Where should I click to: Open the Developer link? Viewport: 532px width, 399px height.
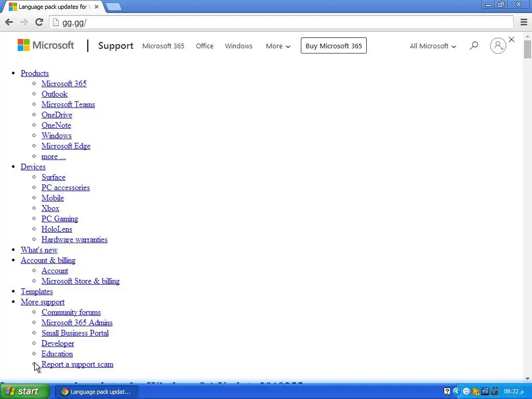(58, 343)
